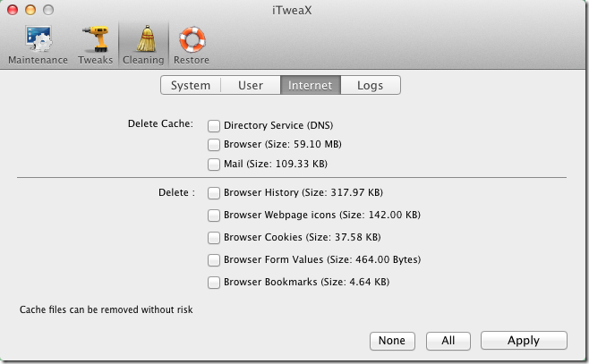Open the Logs tab
The height and width of the screenshot is (364, 589).
click(x=371, y=85)
